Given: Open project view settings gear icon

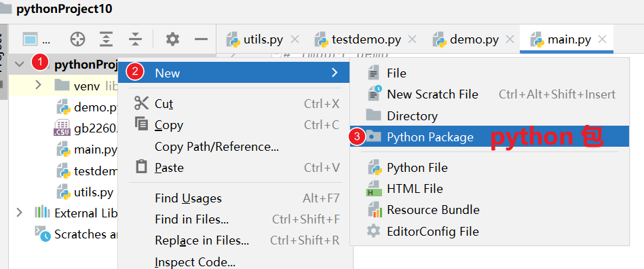Looking at the screenshot, I should point(172,39).
